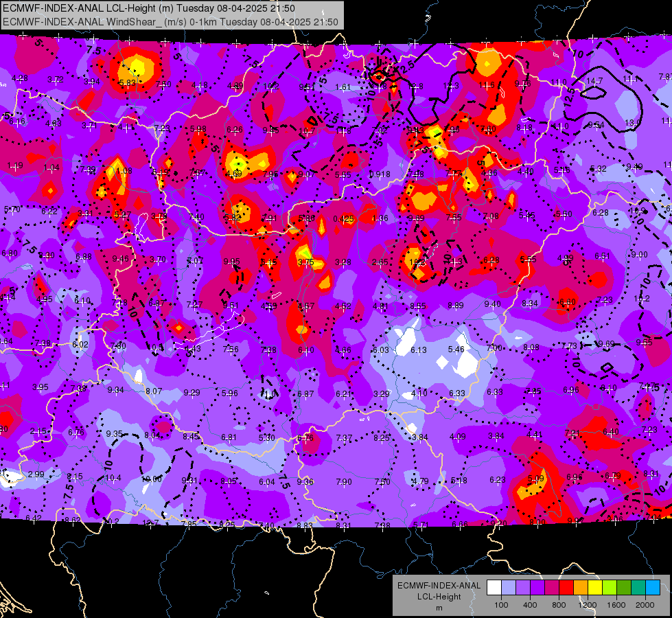
Task: Click the map value 5.46
Action: tap(456, 349)
